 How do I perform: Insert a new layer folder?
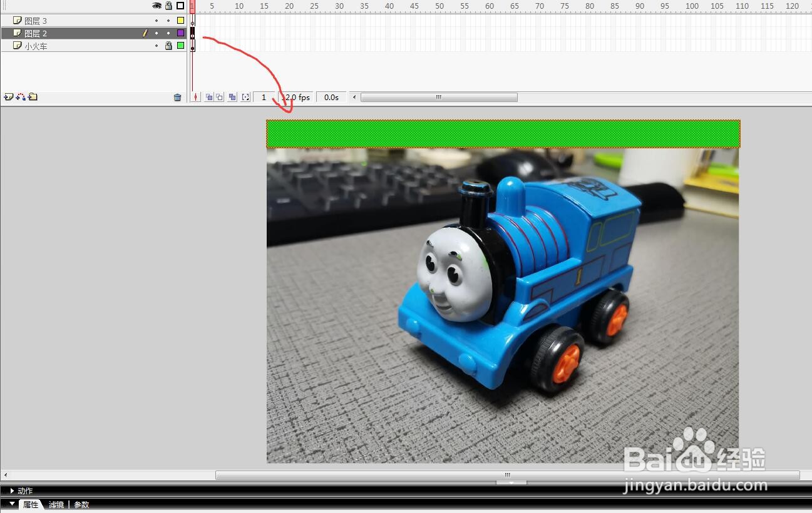click(33, 97)
